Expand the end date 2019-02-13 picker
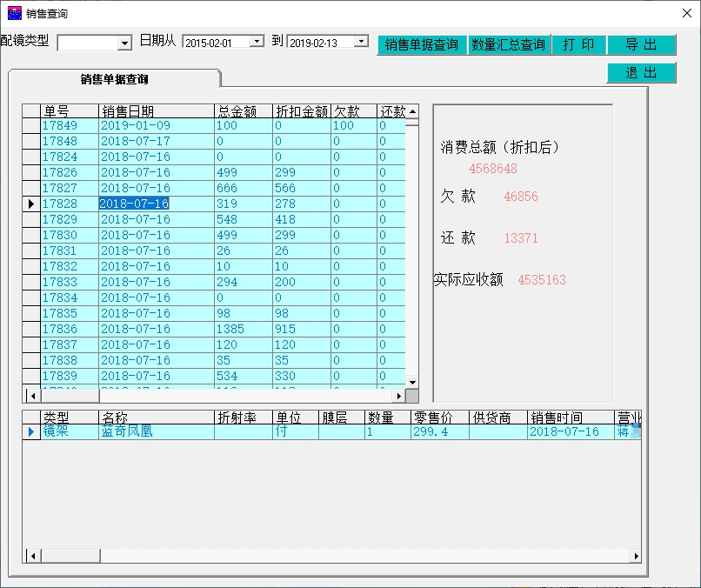Screen dimensions: 701x588 click(x=361, y=42)
